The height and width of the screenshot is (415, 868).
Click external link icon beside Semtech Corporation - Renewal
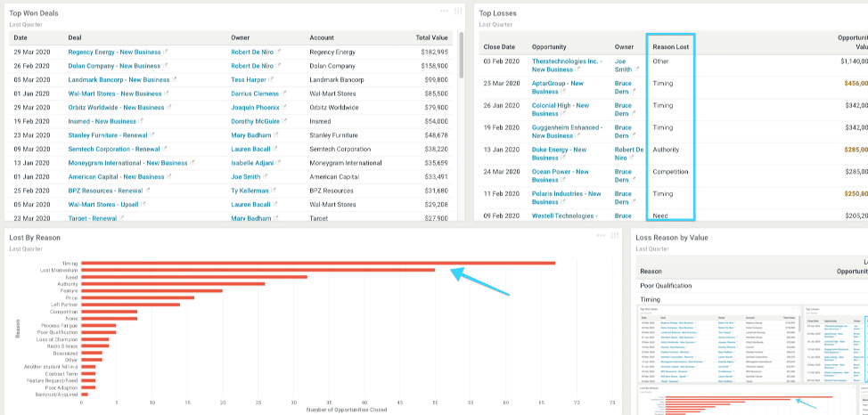click(165, 149)
